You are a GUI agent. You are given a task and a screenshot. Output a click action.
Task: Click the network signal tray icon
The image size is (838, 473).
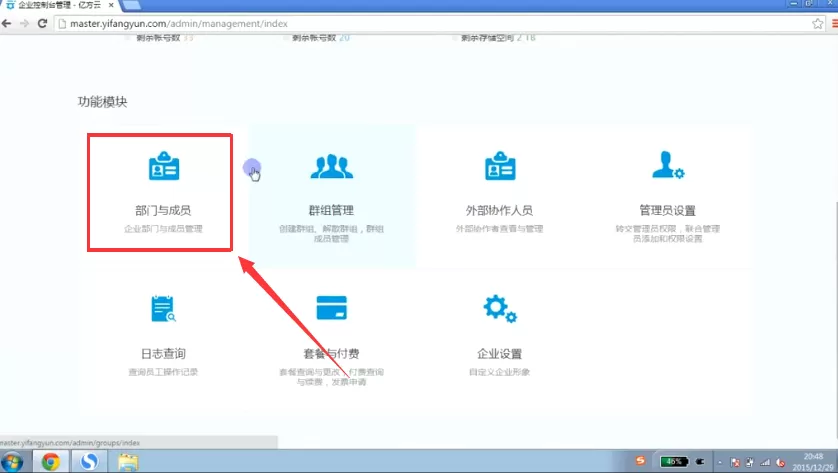click(765, 462)
